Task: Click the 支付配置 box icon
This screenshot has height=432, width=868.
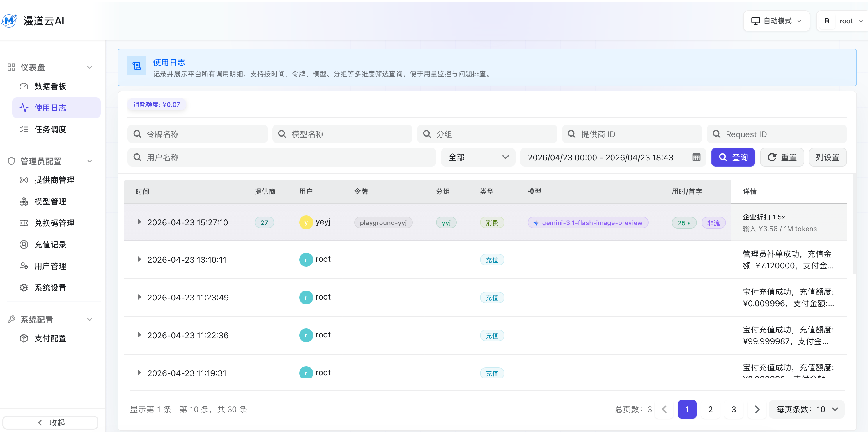Action: 24,338
